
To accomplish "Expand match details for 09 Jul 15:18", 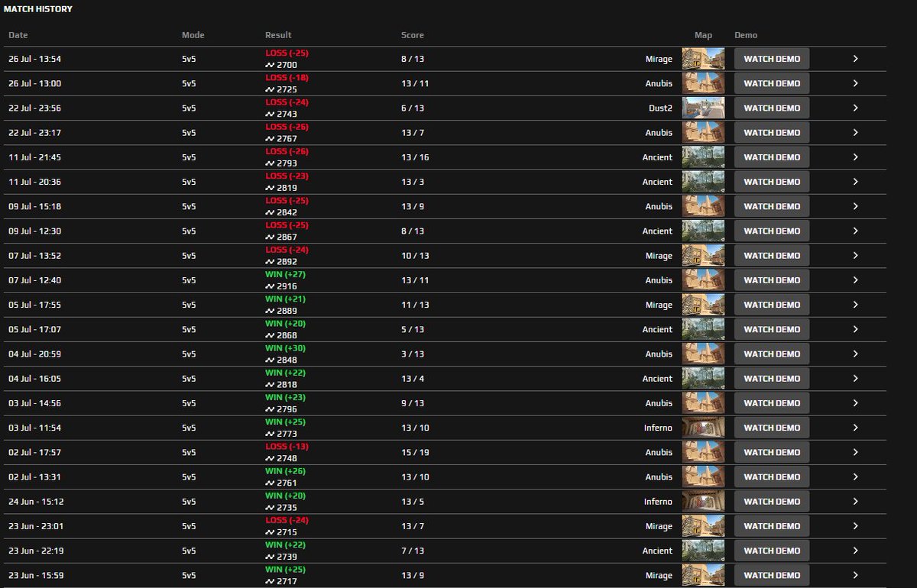I will pyautogui.click(x=855, y=206).
